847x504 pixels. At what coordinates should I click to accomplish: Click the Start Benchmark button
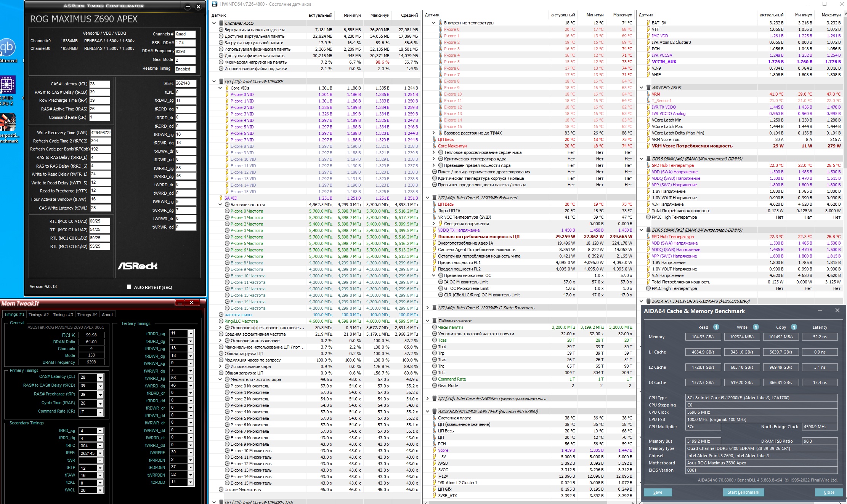[x=743, y=492]
